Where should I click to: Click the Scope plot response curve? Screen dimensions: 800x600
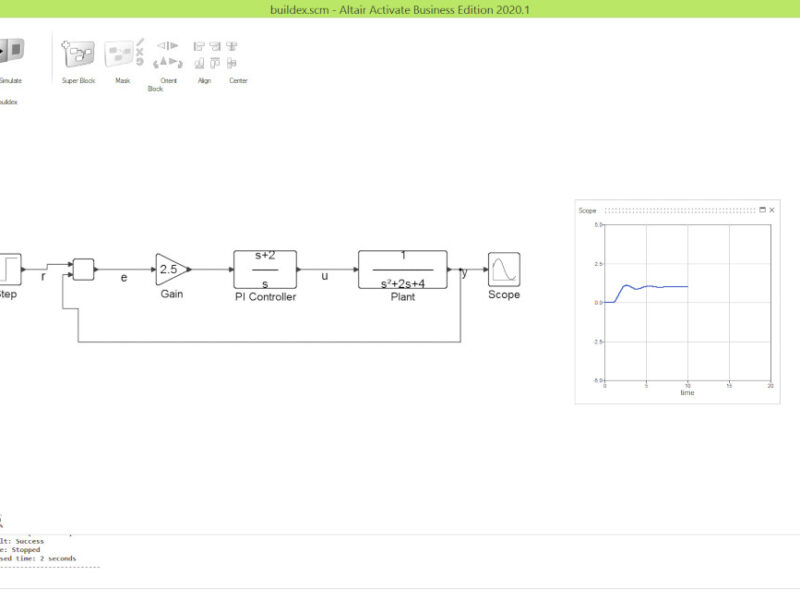point(646,290)
